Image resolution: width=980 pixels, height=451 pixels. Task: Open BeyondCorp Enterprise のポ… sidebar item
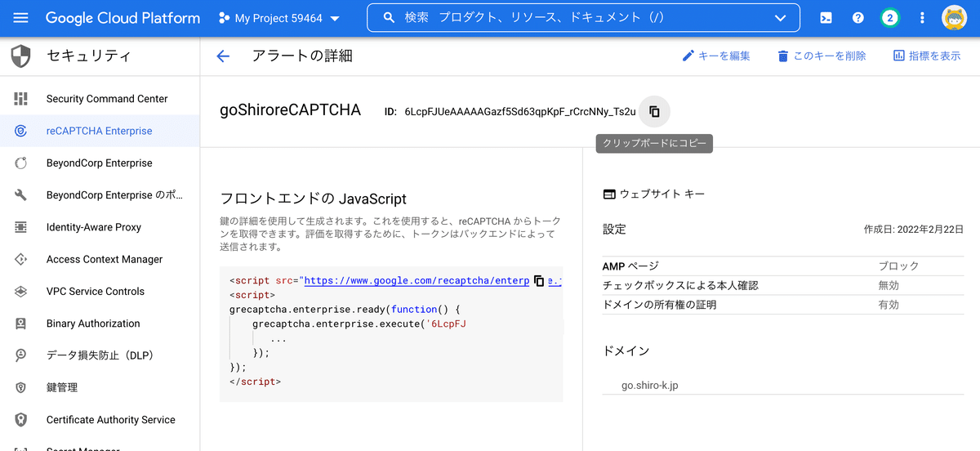click(100, 195)
